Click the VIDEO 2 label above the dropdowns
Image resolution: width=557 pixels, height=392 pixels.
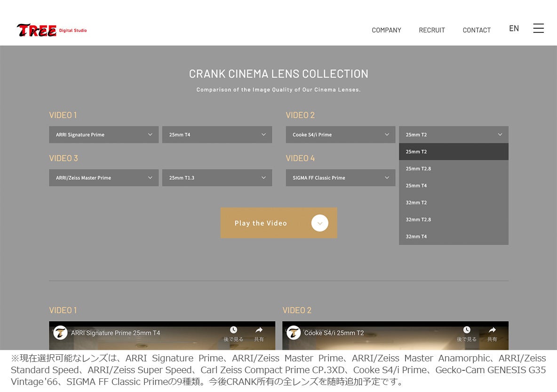pyautogui.click(x=300, y=115)
